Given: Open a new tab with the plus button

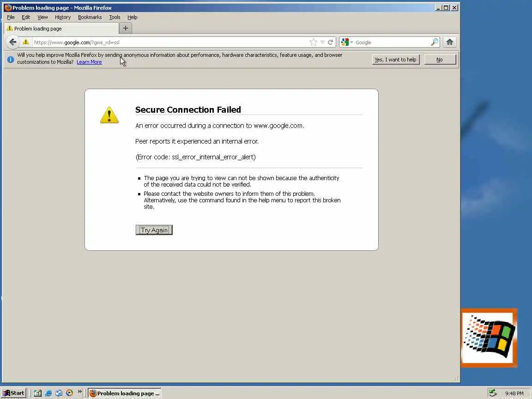Looking at the screenshot, I should click(x=125, y=28).
